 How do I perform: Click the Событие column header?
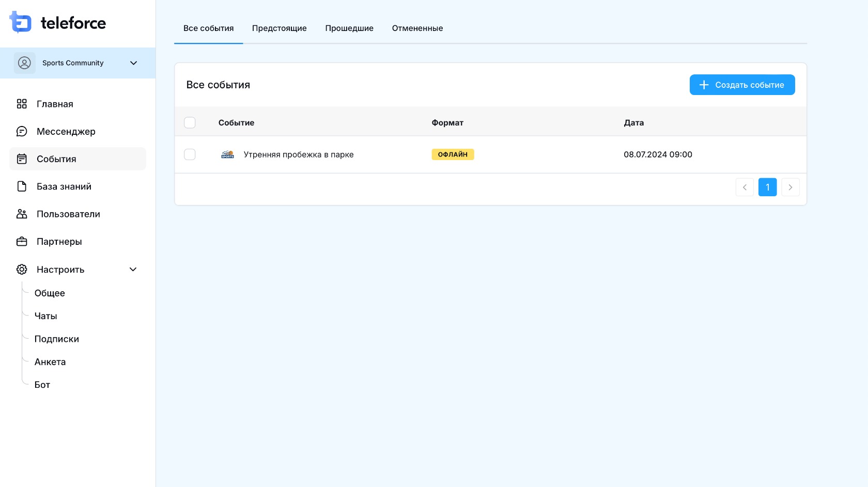(236, 123)
